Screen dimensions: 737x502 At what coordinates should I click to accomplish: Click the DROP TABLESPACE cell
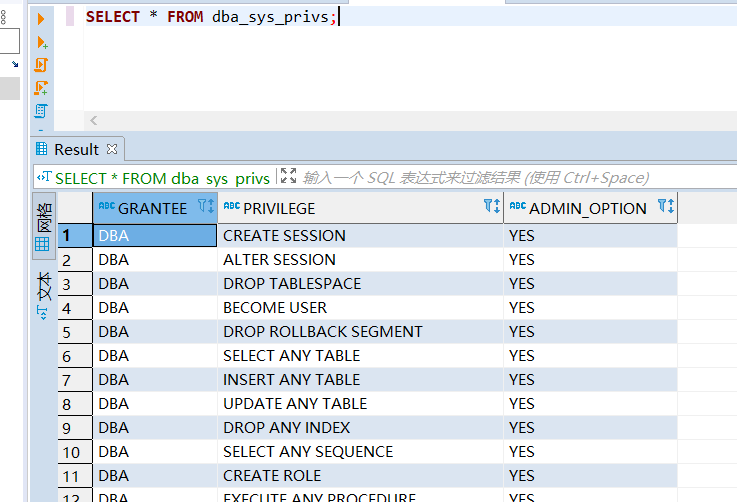point(291,284)
